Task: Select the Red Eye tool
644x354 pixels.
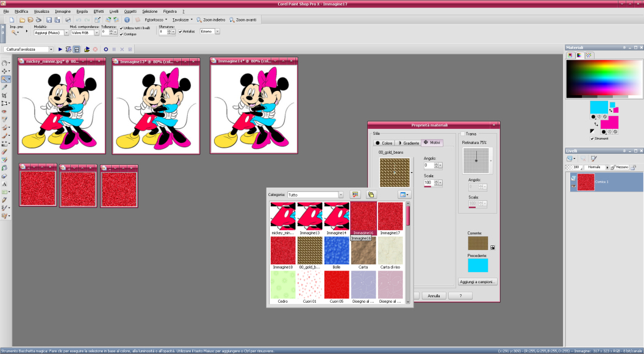Action: 5,112
